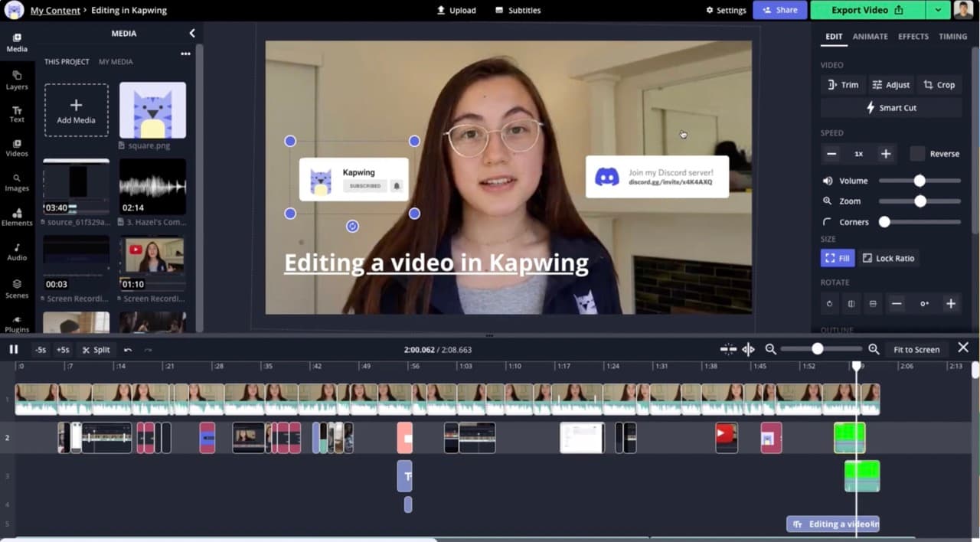Open the user profile avatar
The image size is (980, 542).
point(963,10)
